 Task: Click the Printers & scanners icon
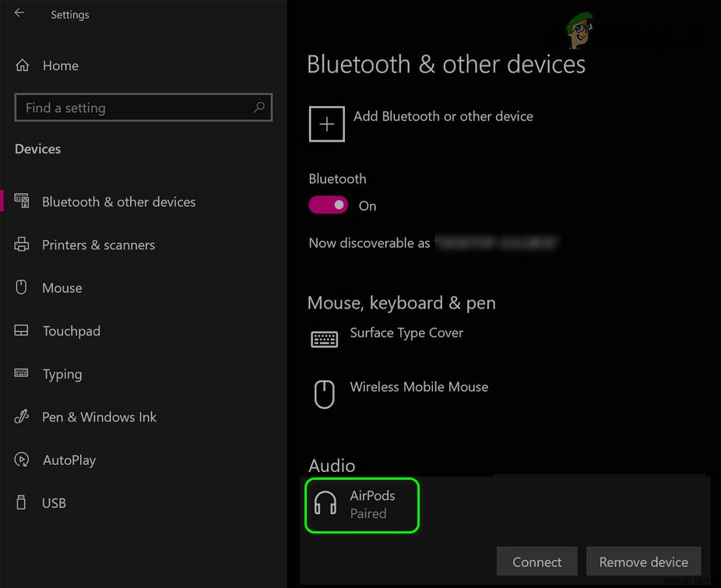pyautogui.click(x=22, y=245)
